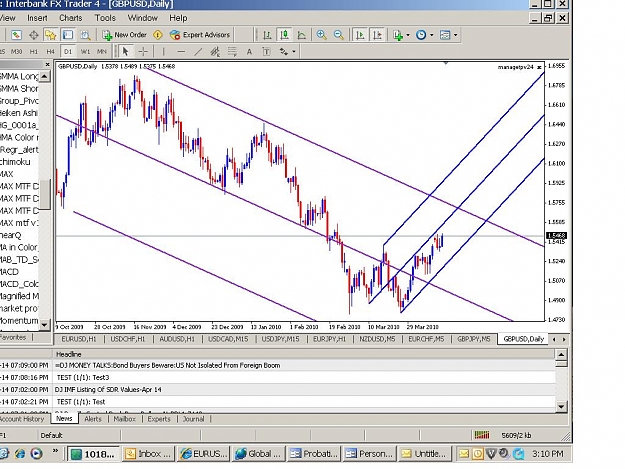The width and height of the screenshot is (625, 469).
Task: Click the Periods clock icon
Action: 421,35
